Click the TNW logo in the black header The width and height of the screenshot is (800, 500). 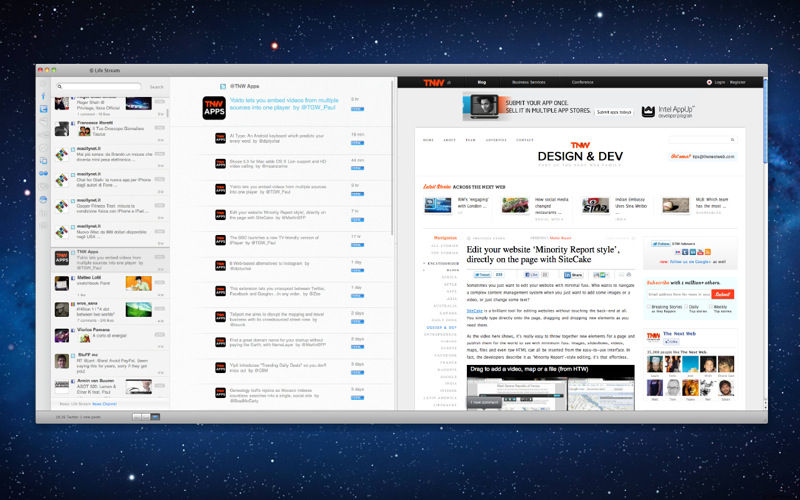pos(434,82)
